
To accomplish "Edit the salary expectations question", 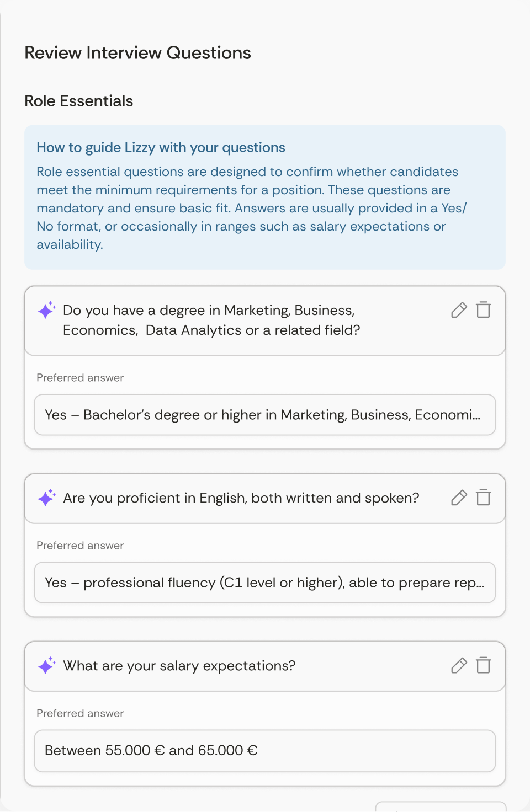I will (458, 666).
